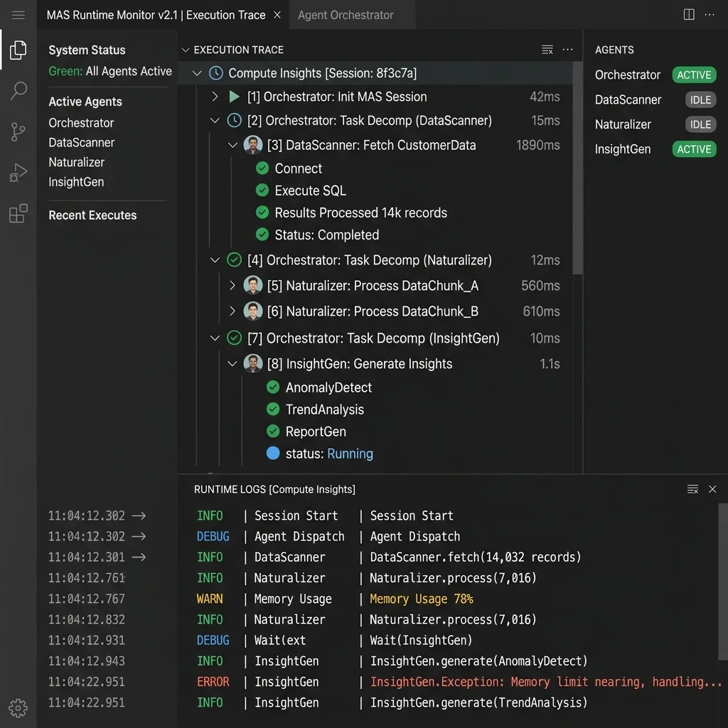This screenshot has height=728, width=728.
Task: Click play icon on Init MAS Session
Action: 234,97
